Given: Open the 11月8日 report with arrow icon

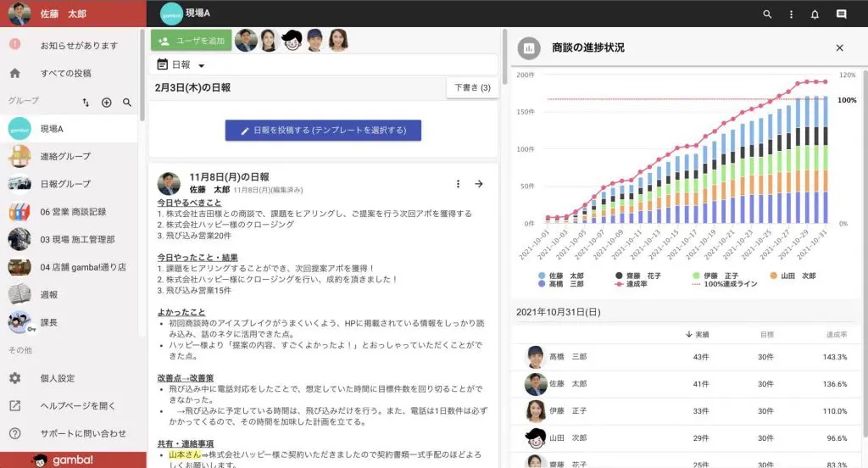Looking at the screenshot, I should coord(479,184).
